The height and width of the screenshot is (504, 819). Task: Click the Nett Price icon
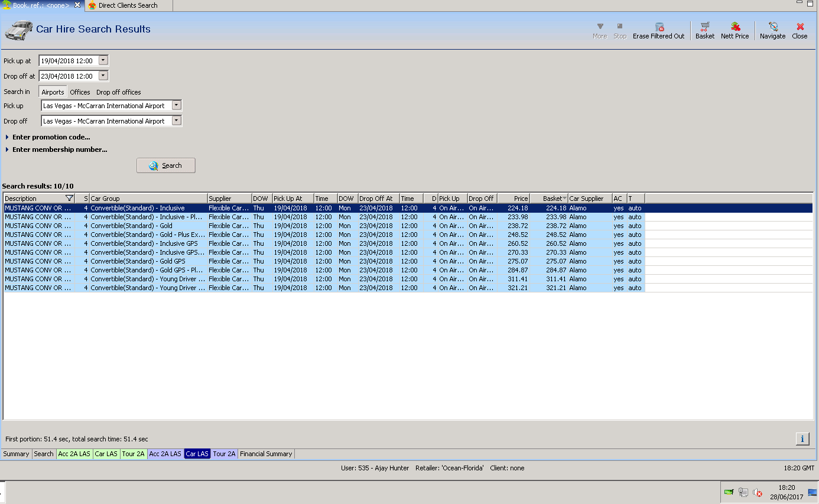(734, 27)
